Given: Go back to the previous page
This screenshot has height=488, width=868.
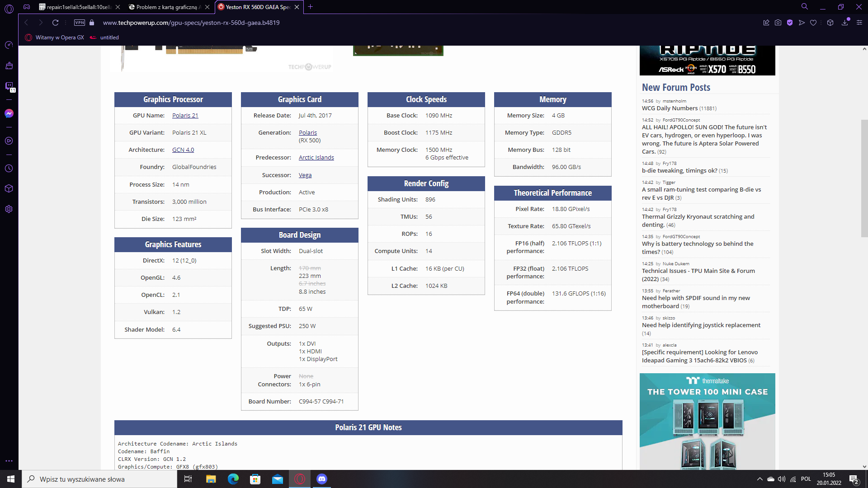Looking at the screenshot, I should pos(26,23).
